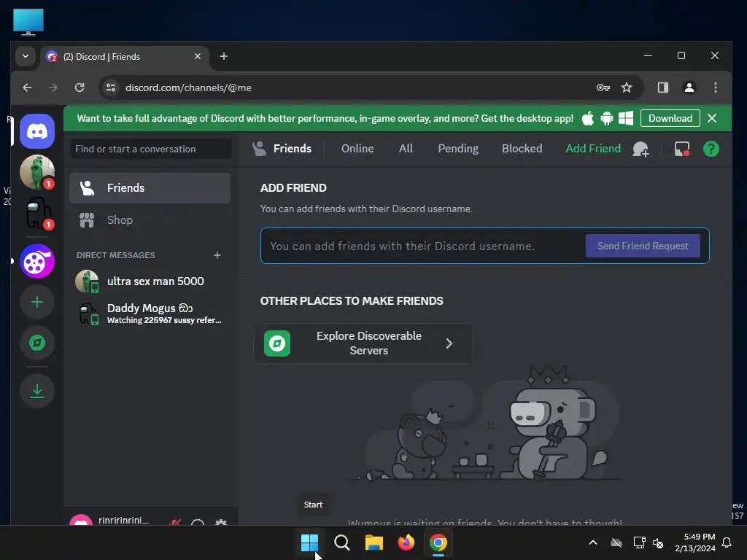Screen dimensions: 747x560
Task: Click the Apple download icon in banner
Action: click(x=588, y=119)
